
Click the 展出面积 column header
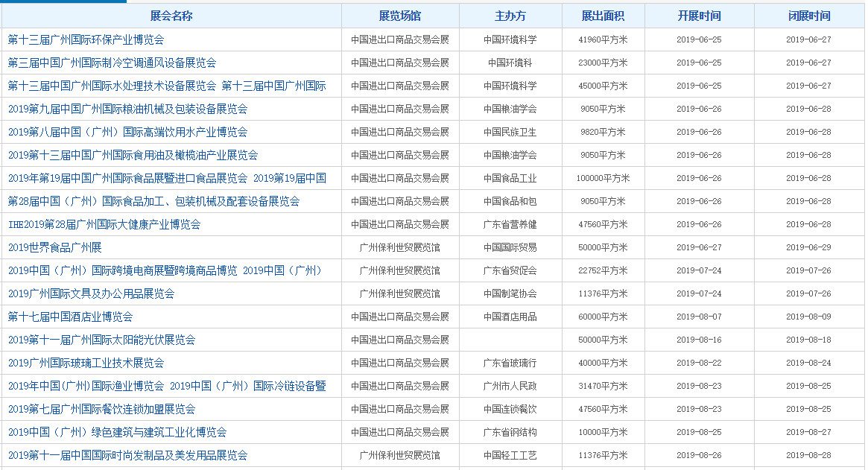603,16
